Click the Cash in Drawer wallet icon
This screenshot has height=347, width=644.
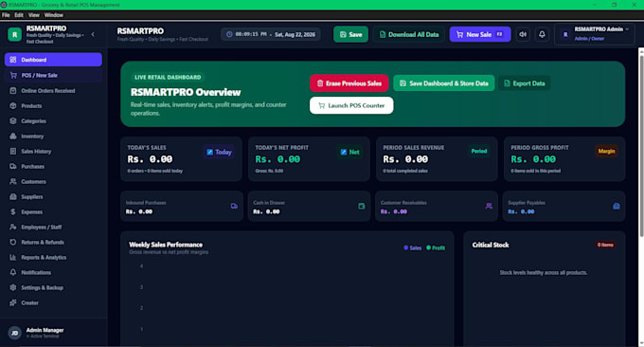point(362,206)
